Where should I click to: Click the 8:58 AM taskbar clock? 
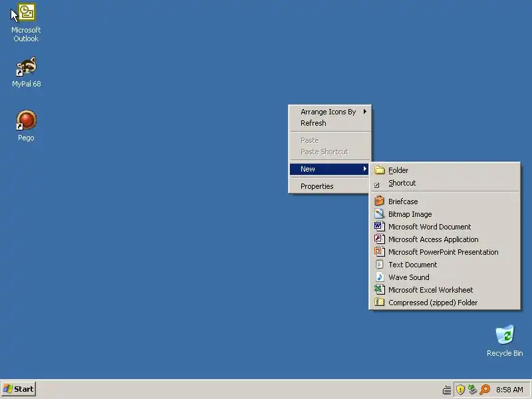tap(509, 390)
